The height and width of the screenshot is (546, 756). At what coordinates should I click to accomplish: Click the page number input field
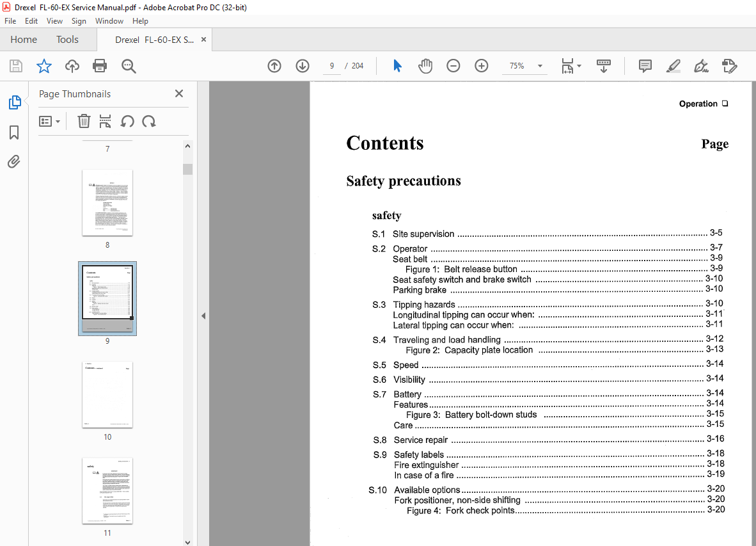tap(332, 65)
